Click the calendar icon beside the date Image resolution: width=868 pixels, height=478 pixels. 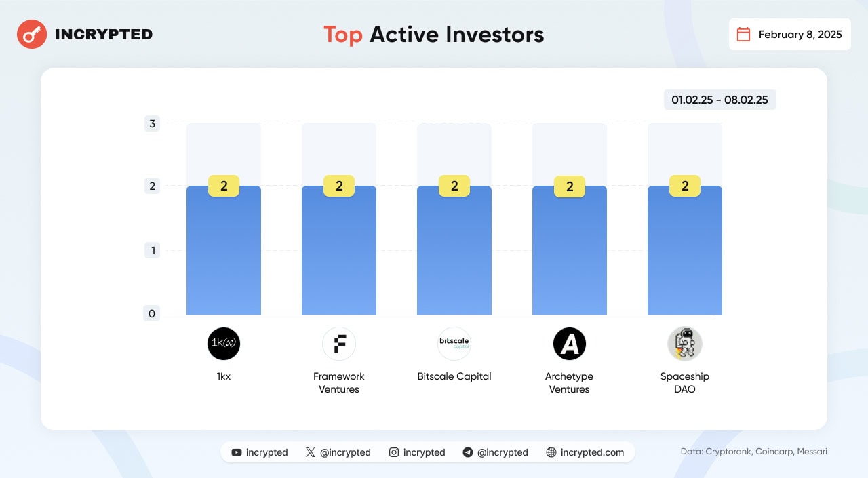pyautogui.click(x=743, y=35)
